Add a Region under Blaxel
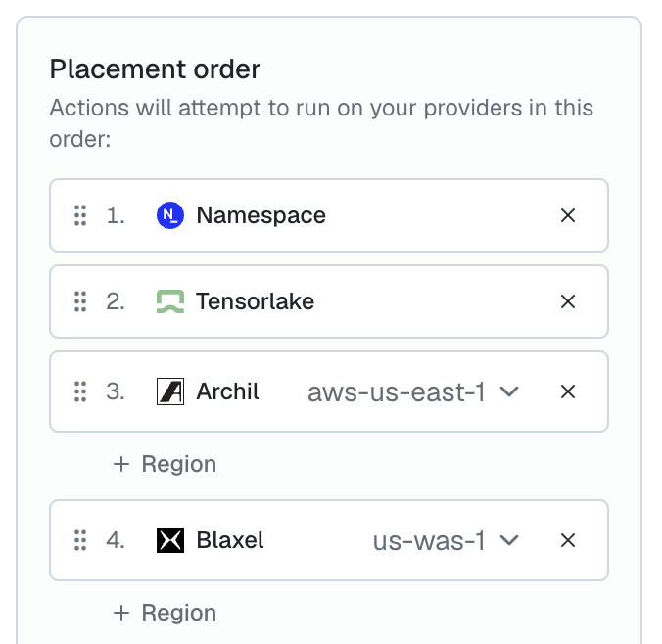 click(165, 613)
